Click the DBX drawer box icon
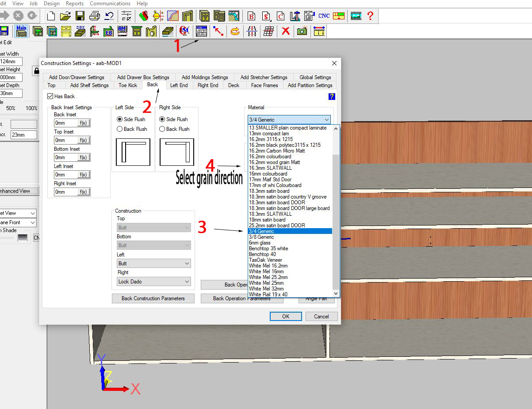 [80, 31]
